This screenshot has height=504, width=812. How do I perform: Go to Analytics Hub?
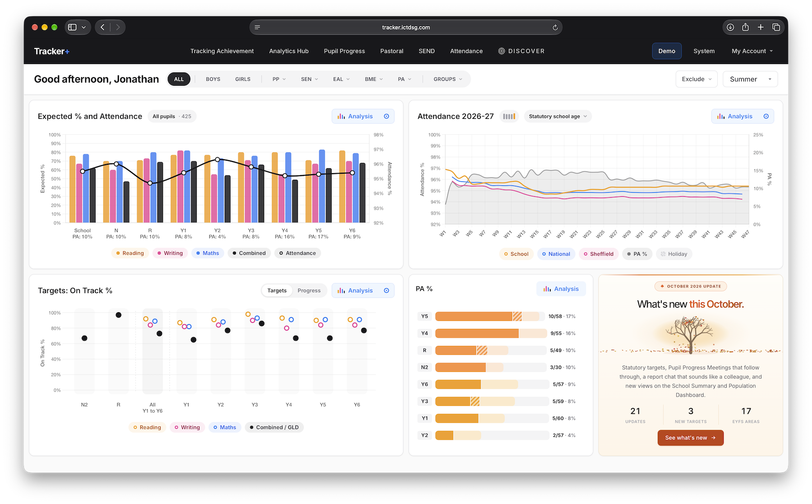289,51
